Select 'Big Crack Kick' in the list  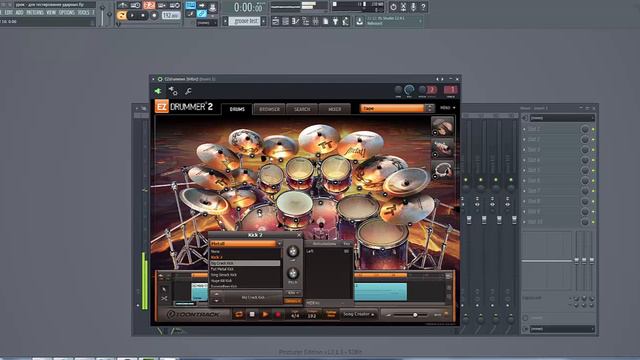click(245, 264)
